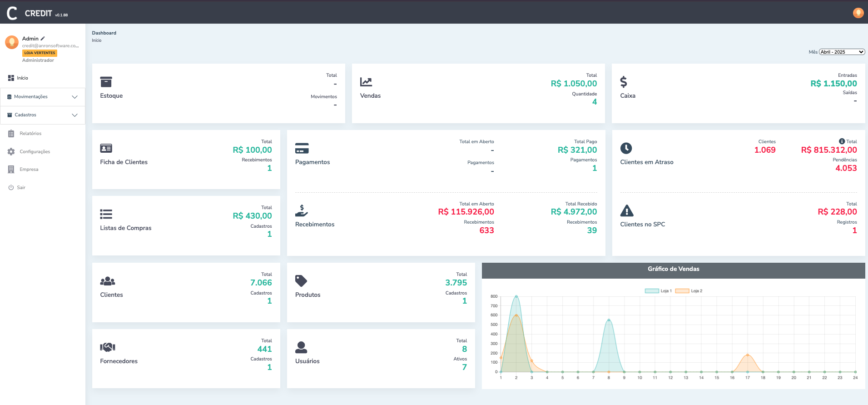This screenshot has height=405, width=868.
Task: Go to Configurações in the sidebar
Action: 35,152
